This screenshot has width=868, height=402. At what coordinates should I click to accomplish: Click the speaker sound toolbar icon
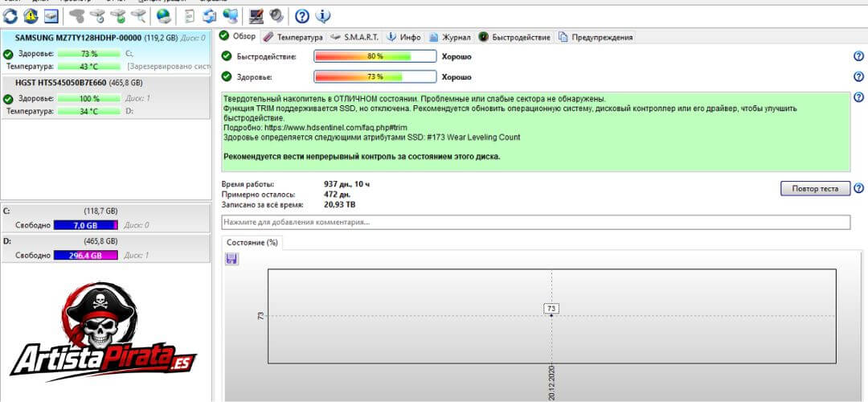pos(276,16)
